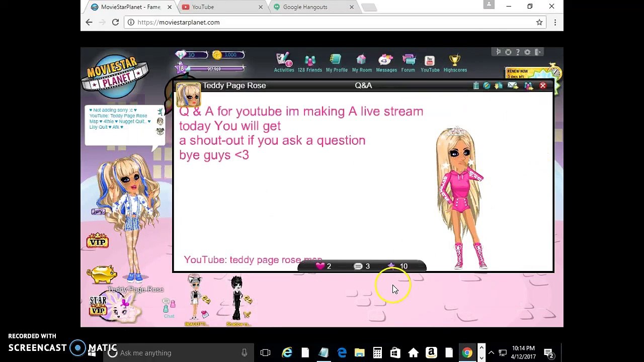Click the avatar friend icon beside status bubble

click(x=160, y=121)
